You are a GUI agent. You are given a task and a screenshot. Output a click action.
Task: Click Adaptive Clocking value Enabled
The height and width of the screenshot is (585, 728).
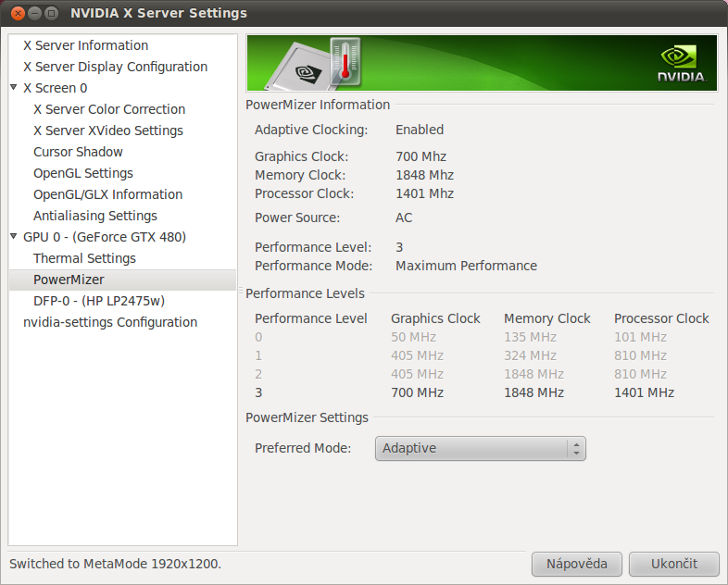[420, 130]
